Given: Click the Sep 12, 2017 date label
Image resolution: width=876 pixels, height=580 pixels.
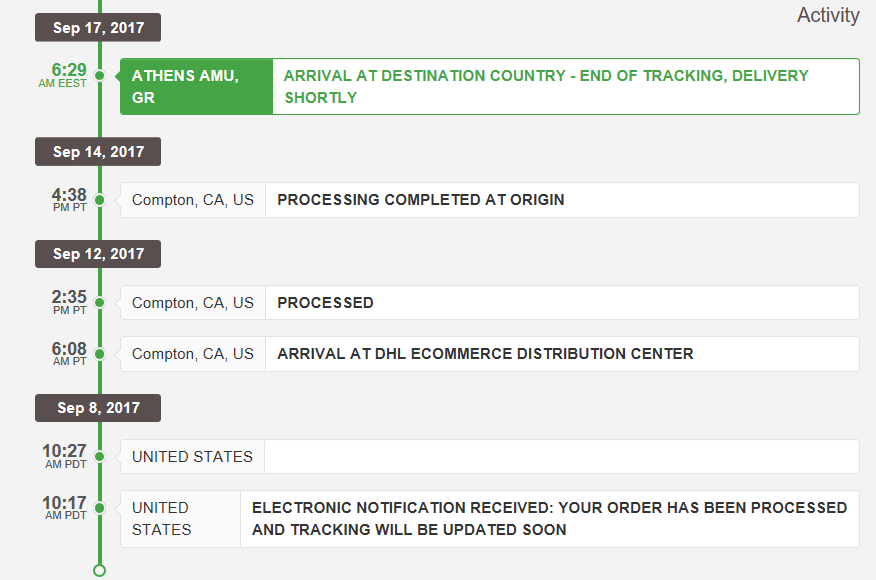Looking at the screenshot, I should pyautogui.click(x=98, y=254).
